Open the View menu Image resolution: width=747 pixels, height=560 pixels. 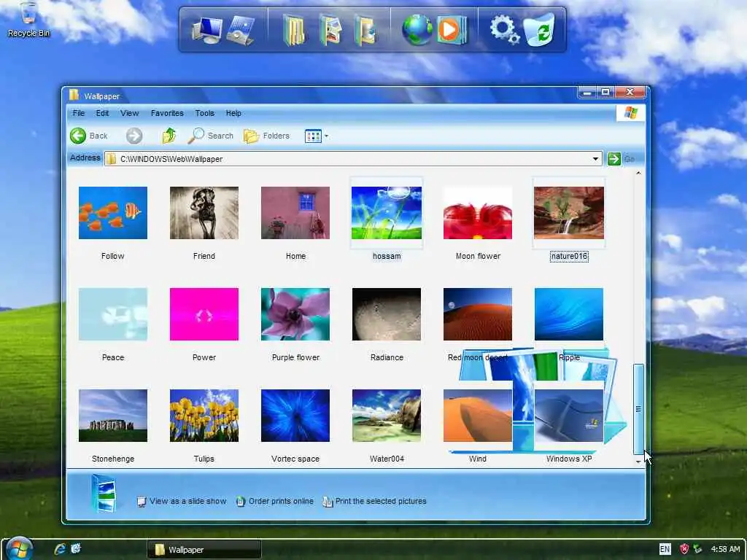[x=130, y=113]
